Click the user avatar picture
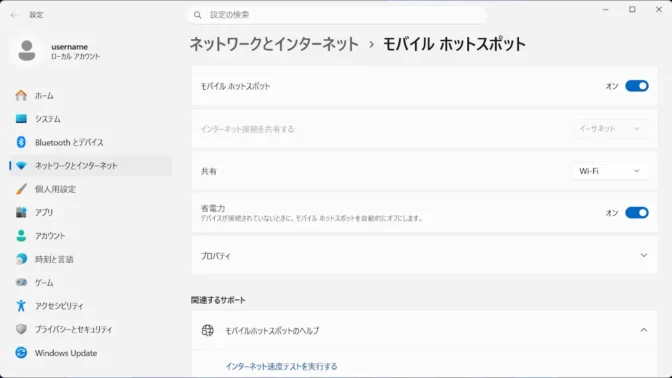Viewport: 672px width, 378px height. [x=27, y=51]
